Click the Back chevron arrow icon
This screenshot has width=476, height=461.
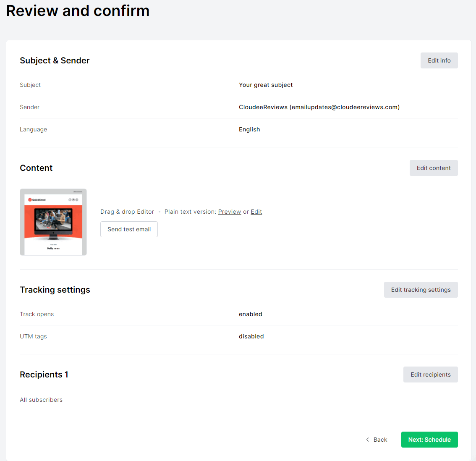368,440
